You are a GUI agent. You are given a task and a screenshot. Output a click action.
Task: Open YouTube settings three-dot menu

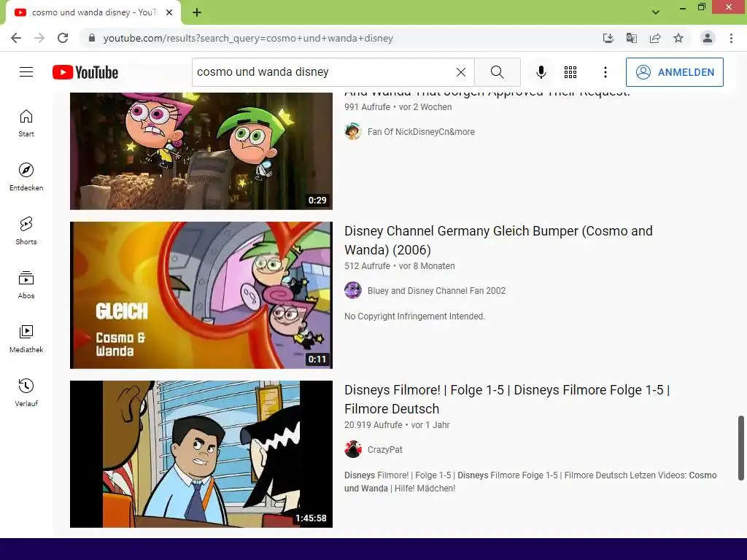(x=605, y=72)
